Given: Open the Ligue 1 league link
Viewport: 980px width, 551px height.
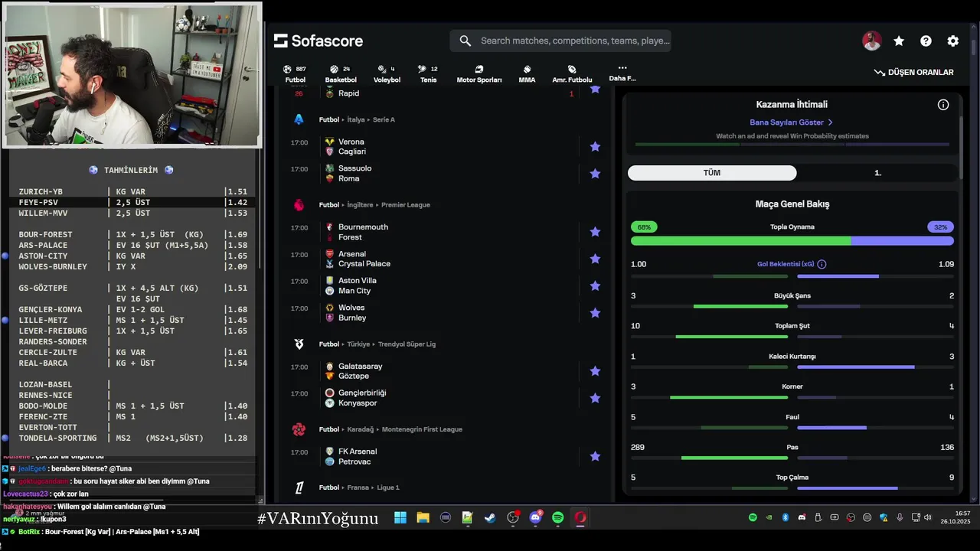Looking at the screenshot, I should coord(387,487).
